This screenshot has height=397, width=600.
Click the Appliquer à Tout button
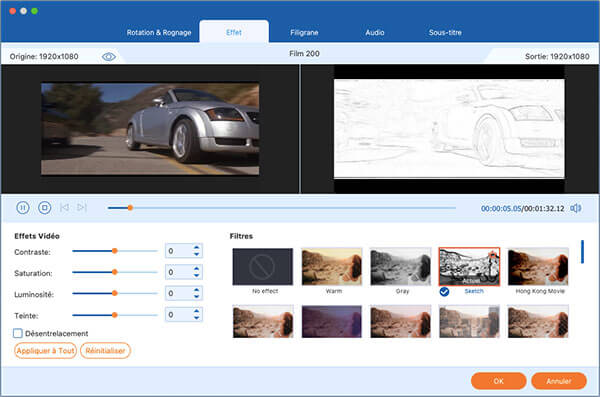[x=46, y=351]
